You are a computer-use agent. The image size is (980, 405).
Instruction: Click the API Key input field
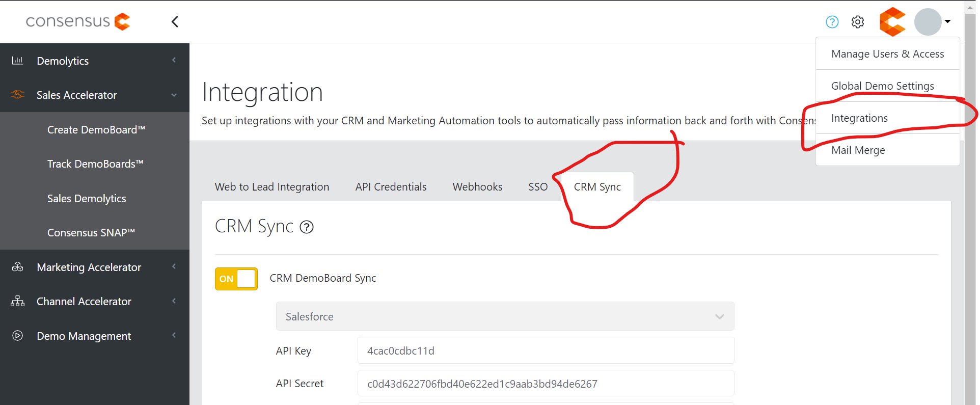[x=546, y=350]
